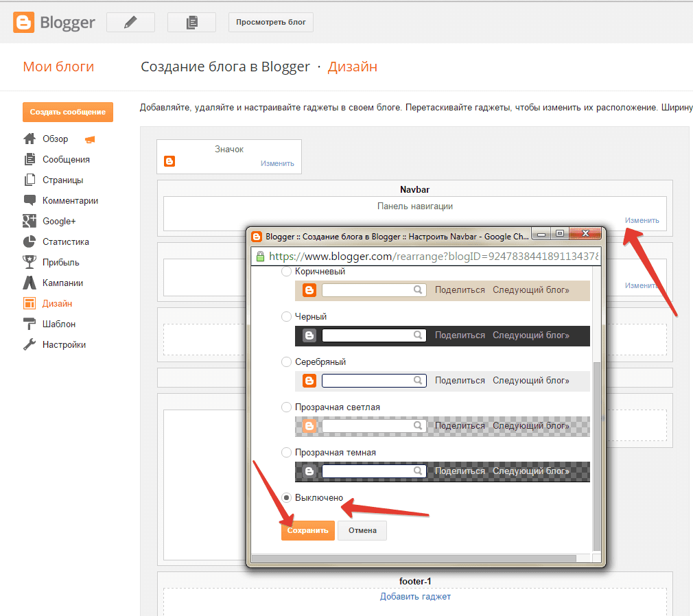Select the Прозрачная темная radio button
The height and width of the screenshot is (616, 693).
[x=286, y=453]
